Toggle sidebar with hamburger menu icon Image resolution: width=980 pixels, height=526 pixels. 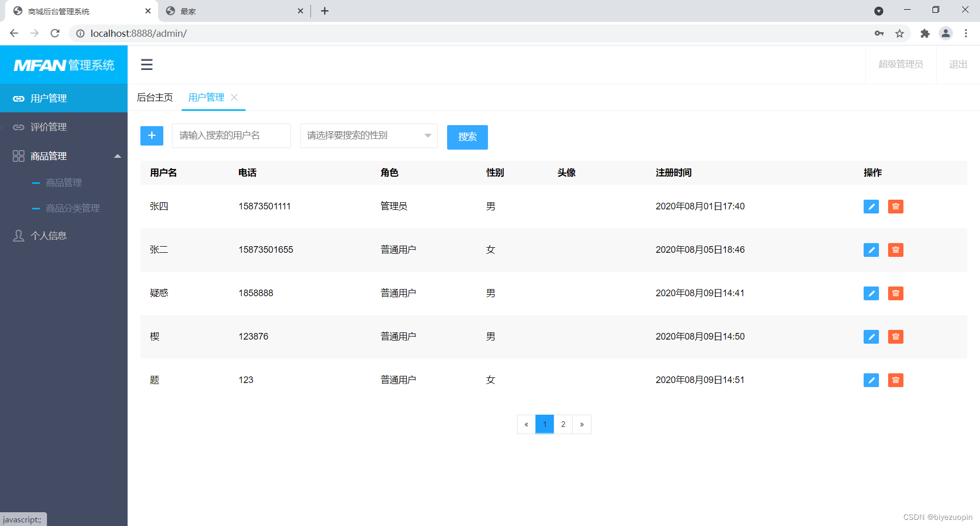pyautogui.click(x=147, y=64)
